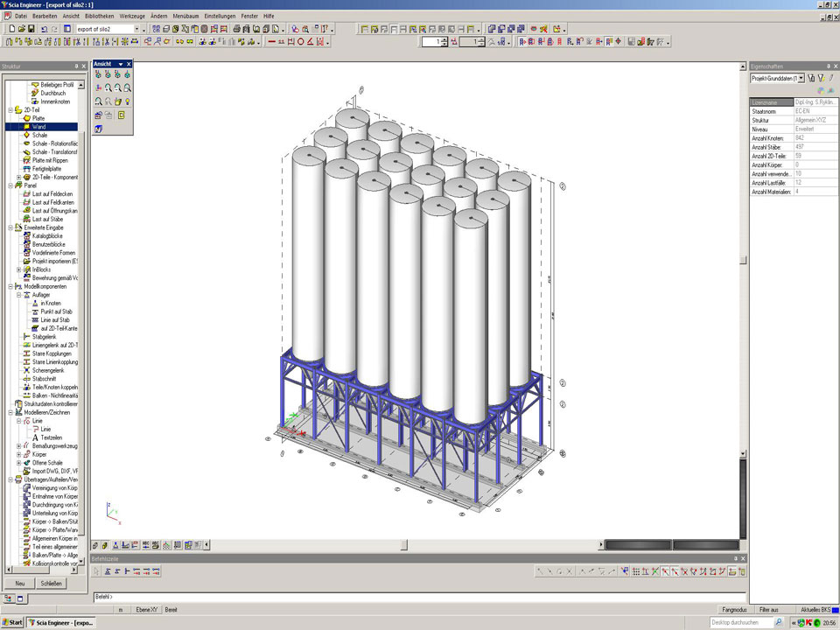Viewport: 840px width, 630px height.
Task: Click the Save icon in the toolbar
Action: (x=32, y=29)
